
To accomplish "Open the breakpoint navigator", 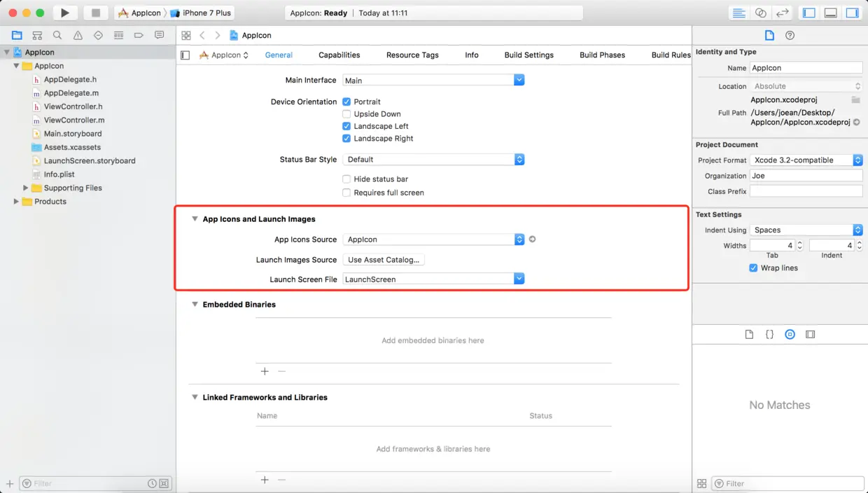I will pyautogui.click(x=139, y=35).
